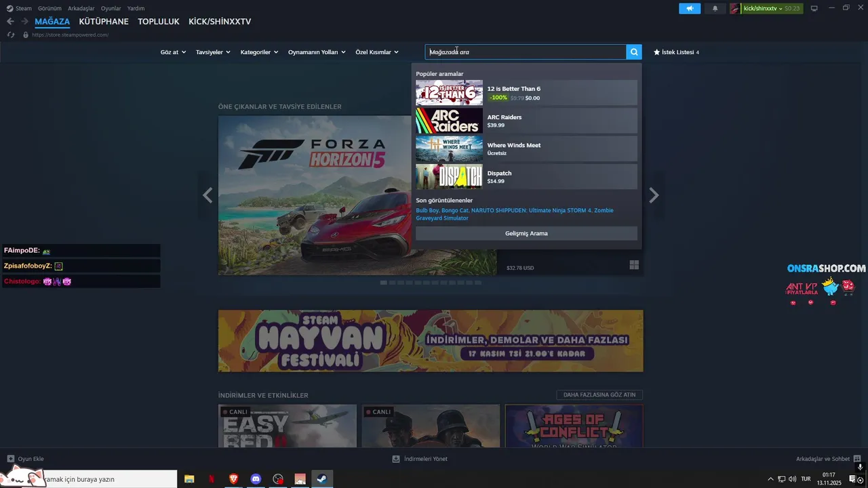868x488 pixels.
Task: Open the Arkadaşlar menu
Action: 81,8
